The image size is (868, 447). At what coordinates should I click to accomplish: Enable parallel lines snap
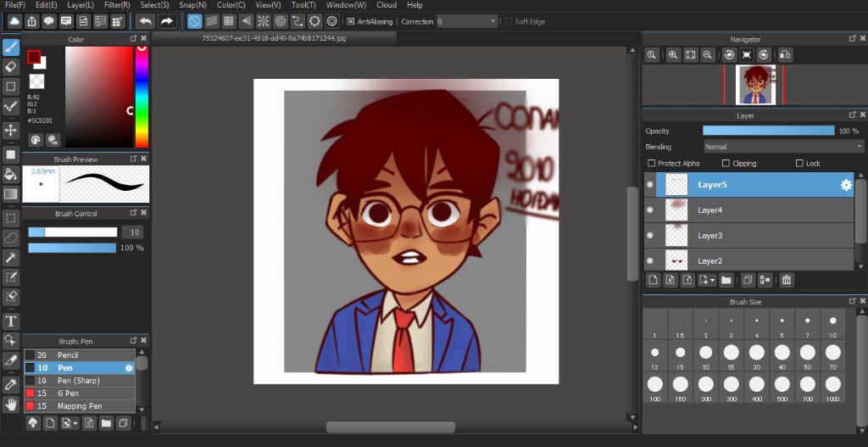tap(211, 21)
